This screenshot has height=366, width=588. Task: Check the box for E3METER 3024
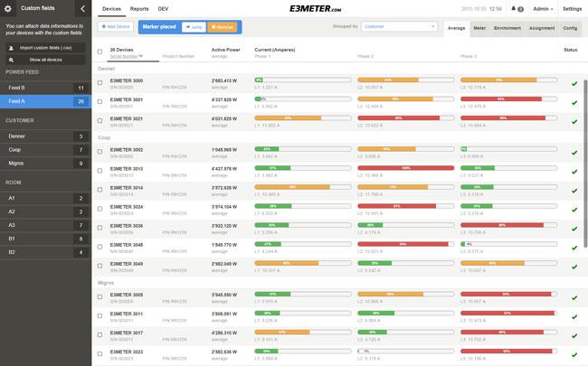(100, 209)
